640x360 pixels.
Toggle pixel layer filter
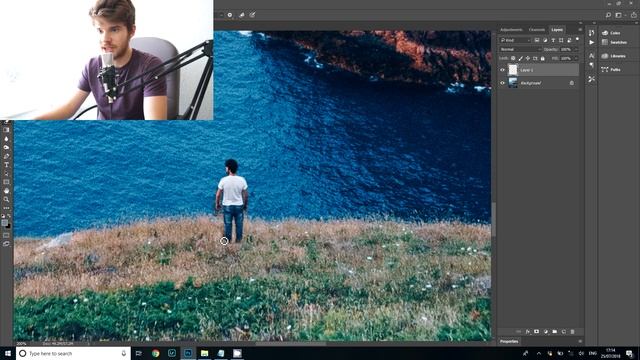[537, 40]
